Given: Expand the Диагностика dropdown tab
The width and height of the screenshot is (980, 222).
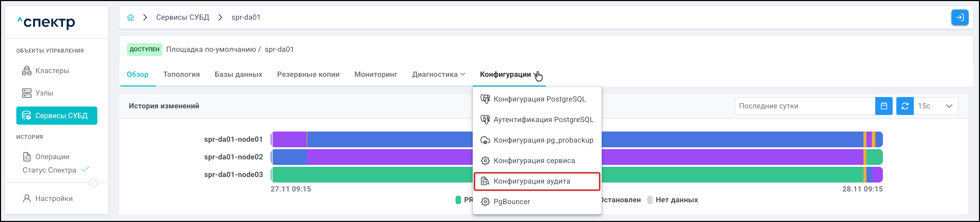Looking at the screenshot, I should [x=438, y=74].
